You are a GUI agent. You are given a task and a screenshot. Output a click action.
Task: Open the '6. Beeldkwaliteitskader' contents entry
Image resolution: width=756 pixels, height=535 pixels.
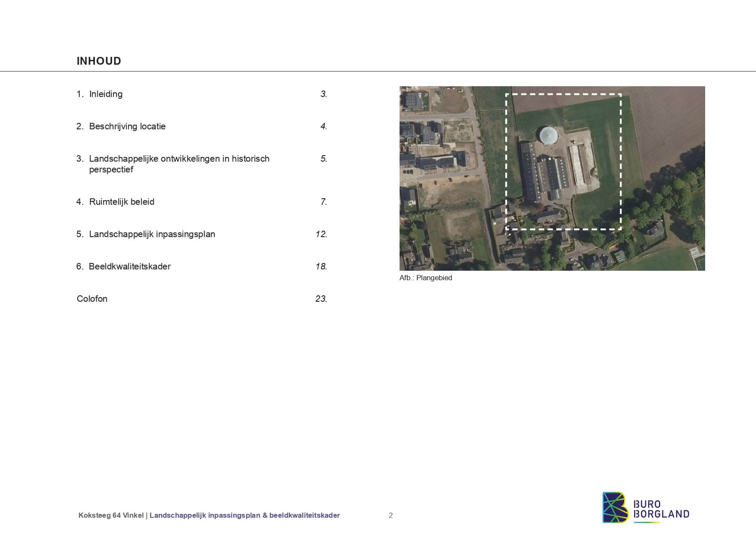(124, 266)
